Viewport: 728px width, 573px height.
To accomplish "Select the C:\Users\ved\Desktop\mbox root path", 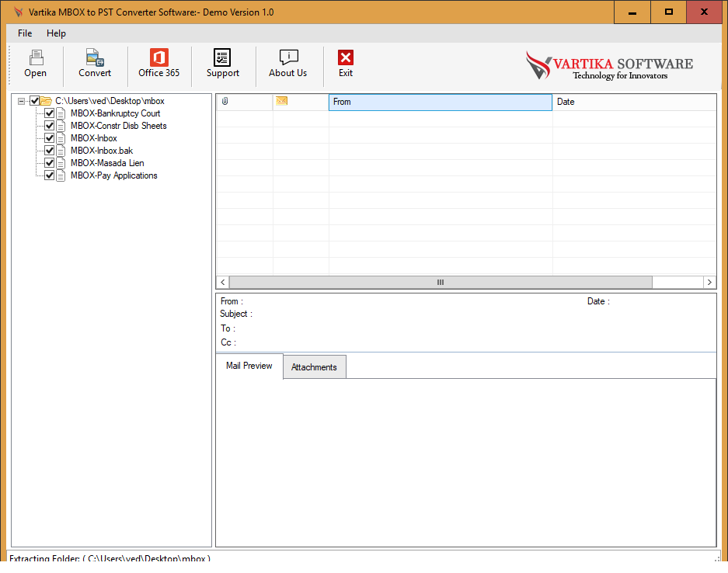I will coord(110,101).
